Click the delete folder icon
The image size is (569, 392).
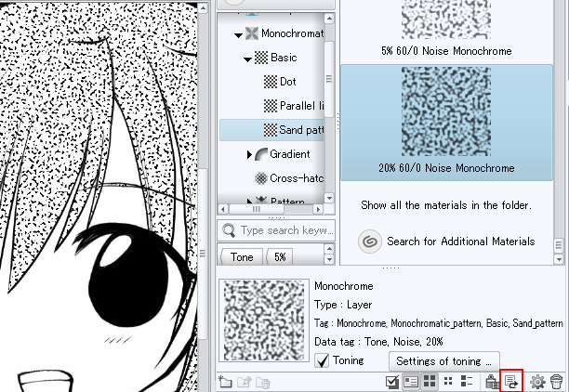coord(263,382)
